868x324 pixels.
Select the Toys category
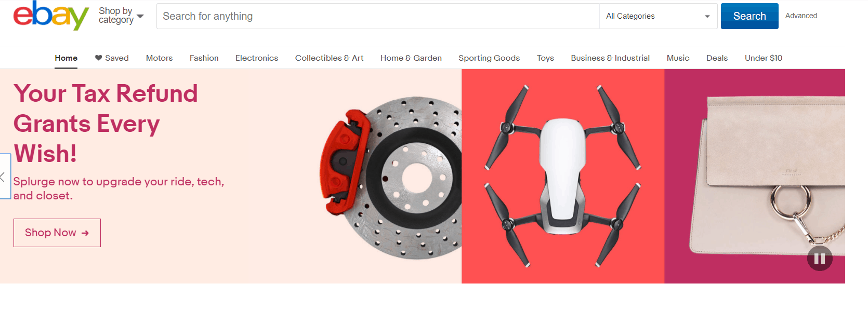[545, 58]
